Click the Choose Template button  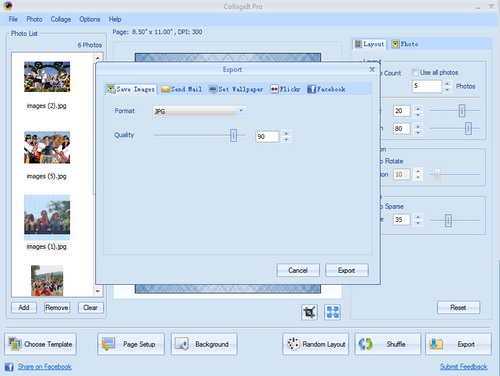[x=40, y=344]
